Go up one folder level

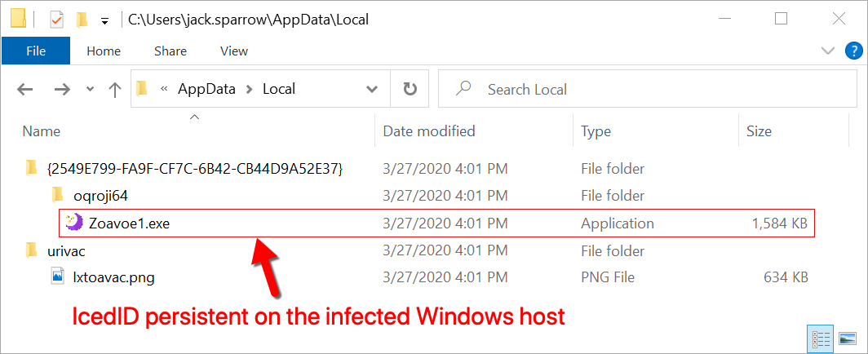coord(114,90)
